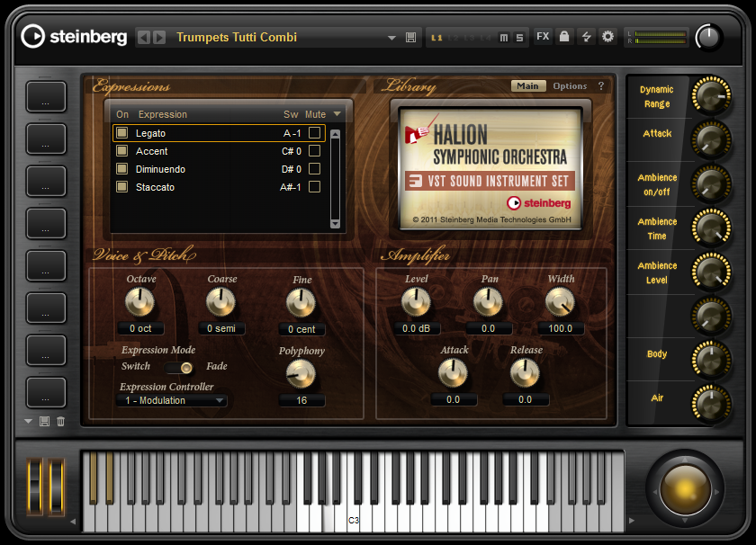The height and width of the screenshot is (545, 756).
Task: Click the Width knob
Action: pyautogui.click(x=560, y=302)
